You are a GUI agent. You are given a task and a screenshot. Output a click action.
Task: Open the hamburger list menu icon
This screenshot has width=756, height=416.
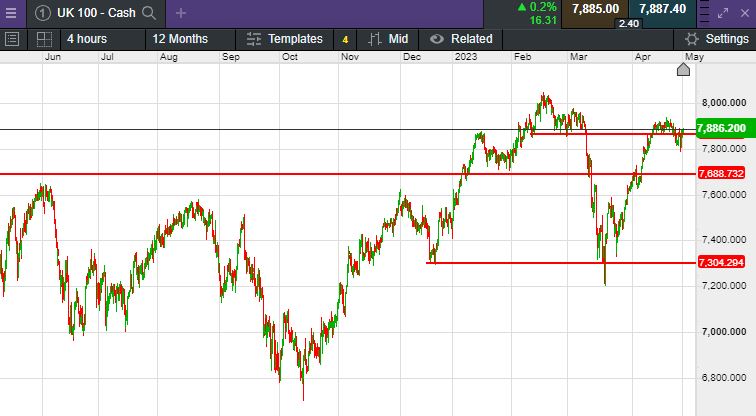pyautogui.click(x=12, y=39)
